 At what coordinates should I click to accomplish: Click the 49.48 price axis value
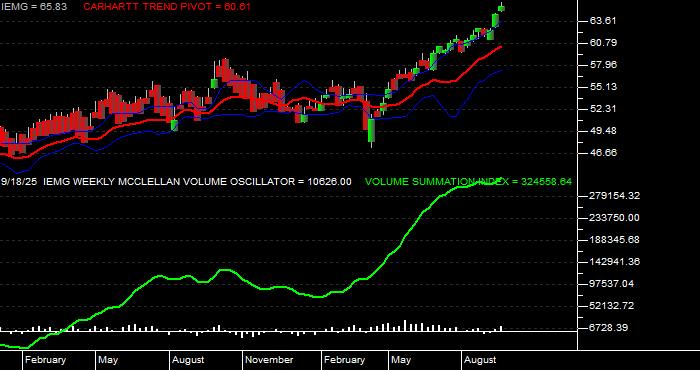[x=602, y=130]
